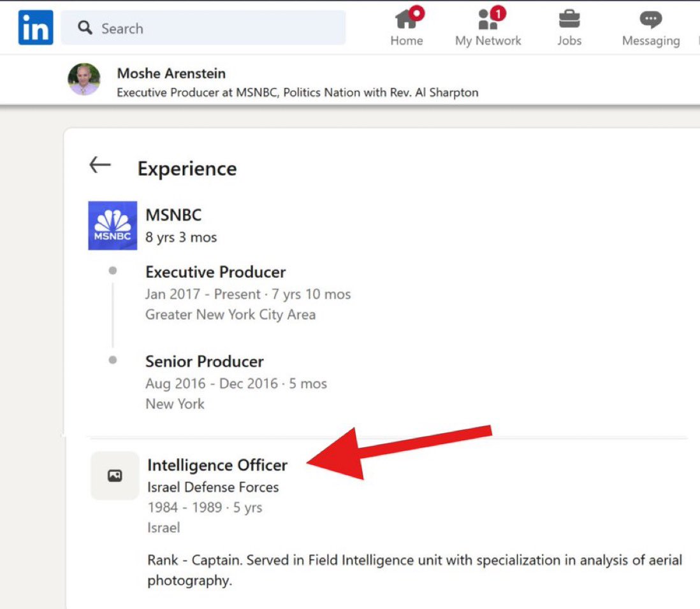Click the Messaging nav label

click(651, 41)
